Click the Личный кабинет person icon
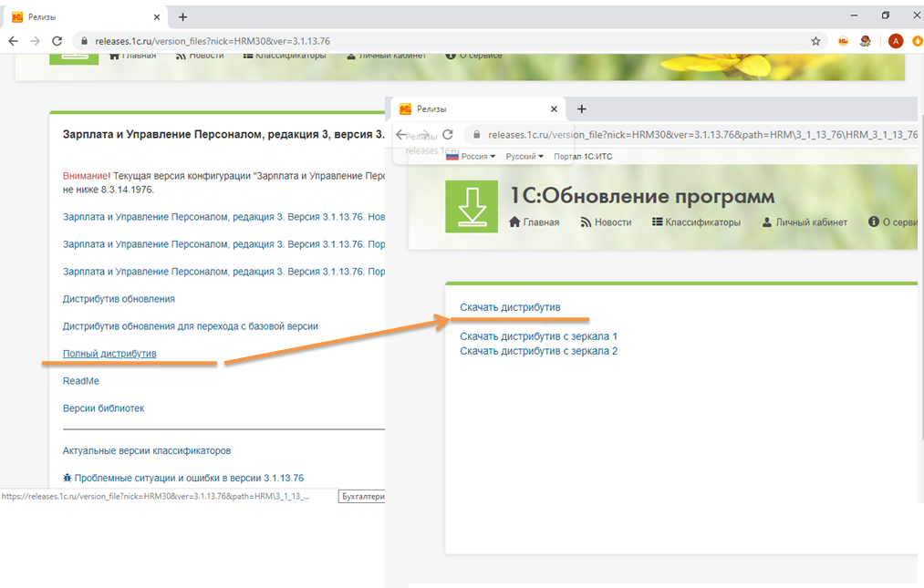The width and height of the screenshot is (924, 588). (767, 222)
